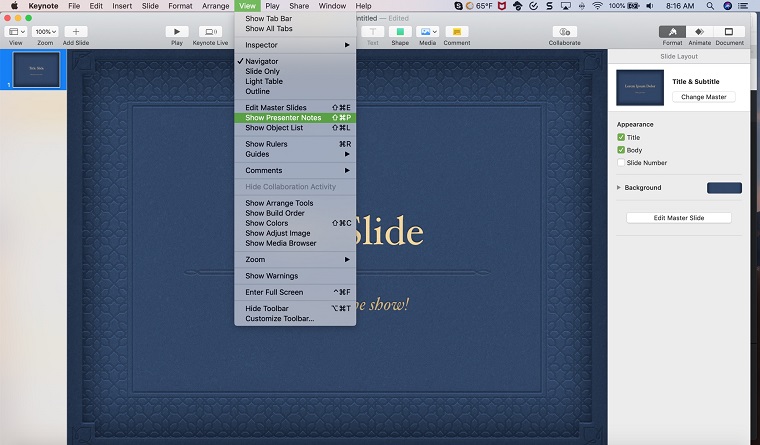Screen dimensions: 760x445
Task: Uncheck the Title appearance checkbox
Action: tap(621, 137)
